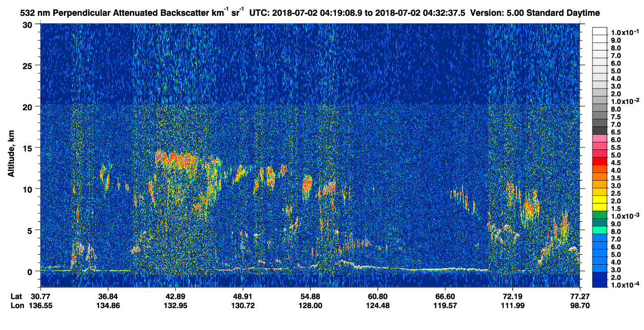The width and height of the screenshot is (644, 330).
Task: Select the pure red colorbar swatch
Action: point(600,161)
